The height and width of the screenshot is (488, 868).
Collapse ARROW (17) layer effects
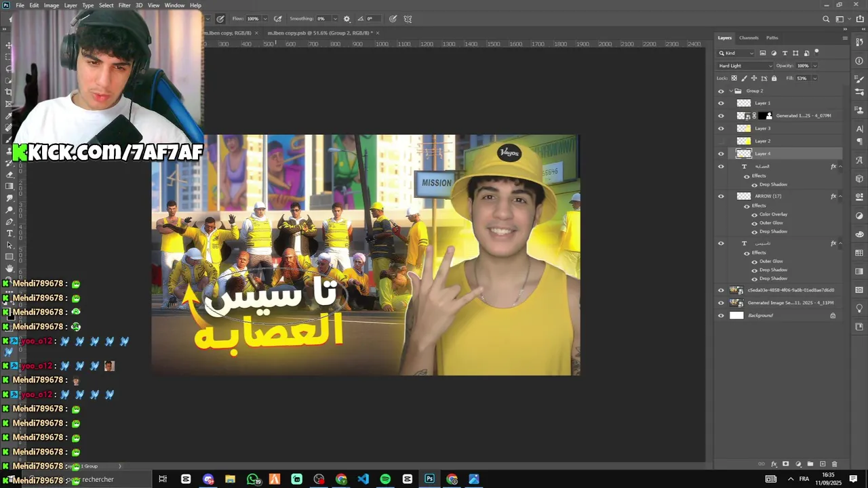point(841,197)
